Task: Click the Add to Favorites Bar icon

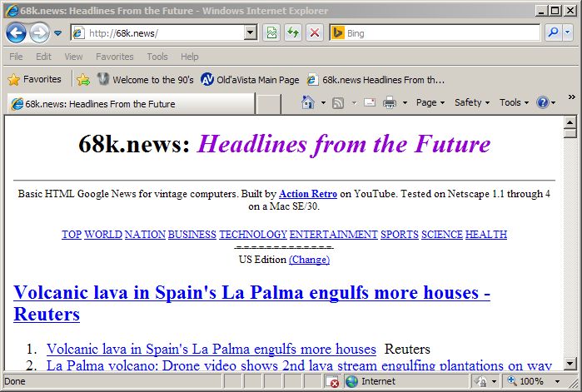Action: click(83, 80)
